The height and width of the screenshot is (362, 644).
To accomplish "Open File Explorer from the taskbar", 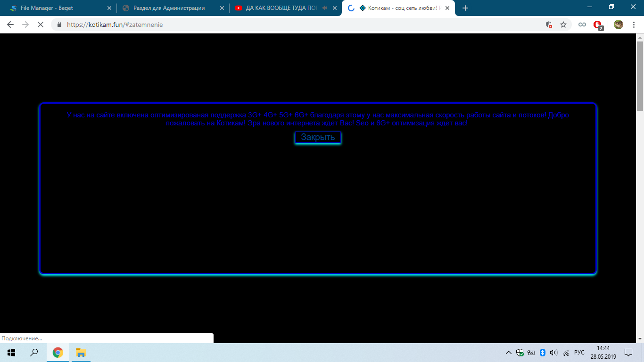I will [x=81, y=353].
